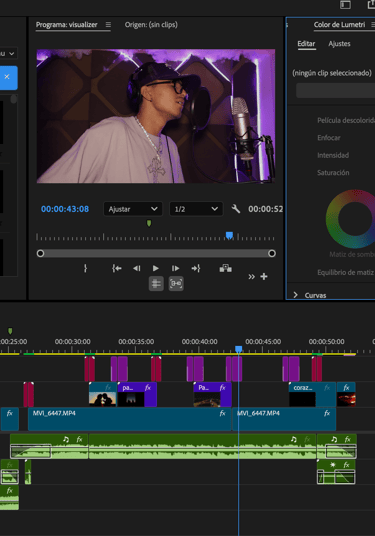Viewport: 375px width, 536px height.
Task: Click the empty clip selector field in Lumetri
Action: pyautogui.click(x=335, y=91)
